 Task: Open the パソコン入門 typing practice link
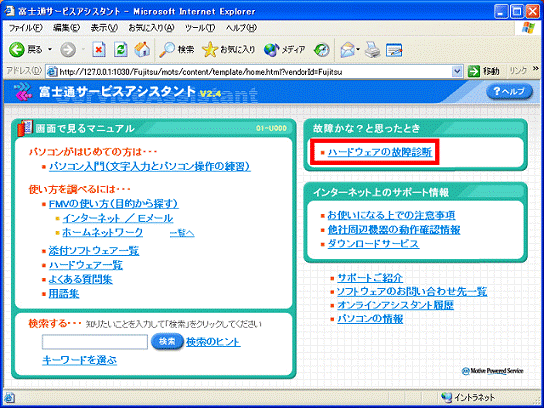(150, 167)
